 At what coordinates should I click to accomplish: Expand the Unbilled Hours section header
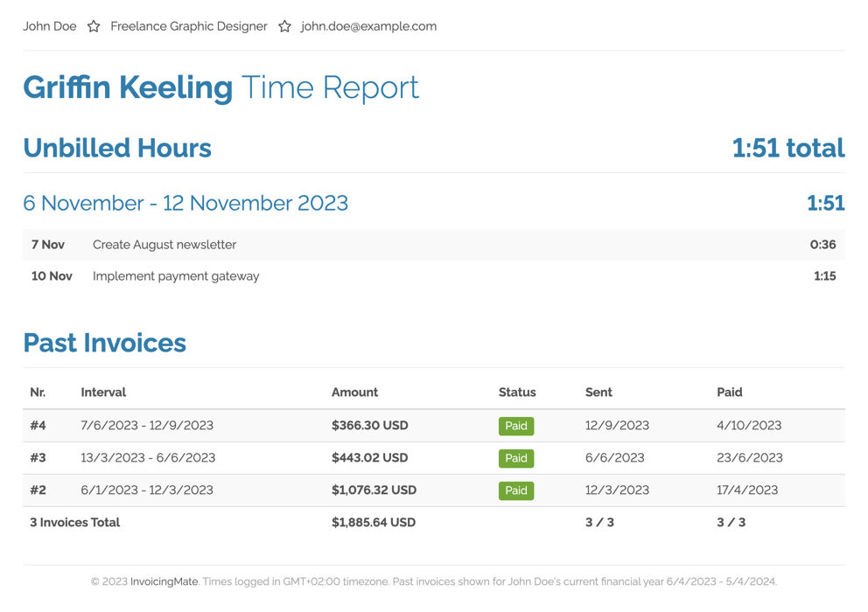coord(116,148)
